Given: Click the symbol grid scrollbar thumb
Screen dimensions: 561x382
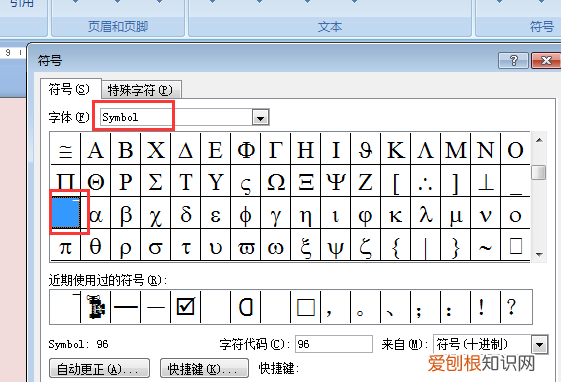Looking at the screenshot, I should (539, 172).
